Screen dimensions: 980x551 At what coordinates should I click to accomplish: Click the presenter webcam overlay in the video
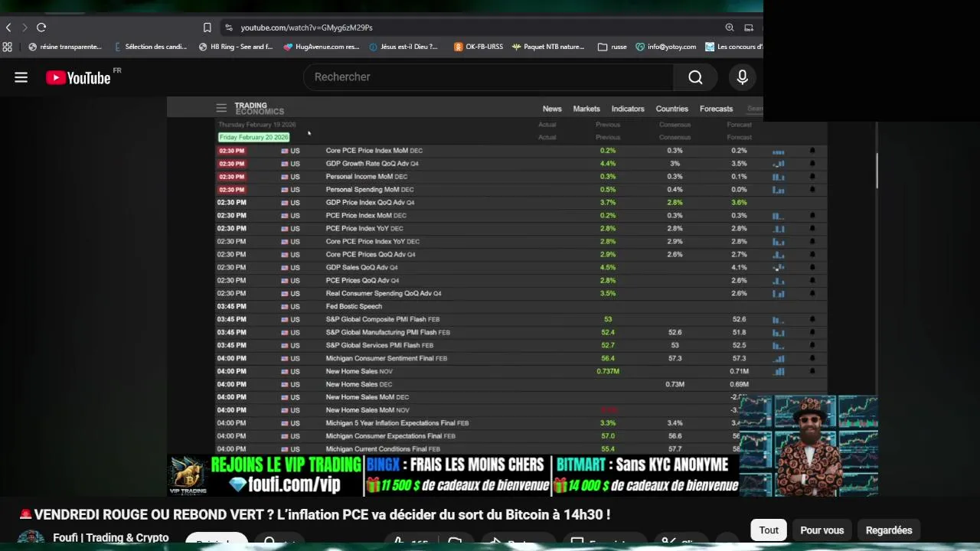(x=808, y=445)
